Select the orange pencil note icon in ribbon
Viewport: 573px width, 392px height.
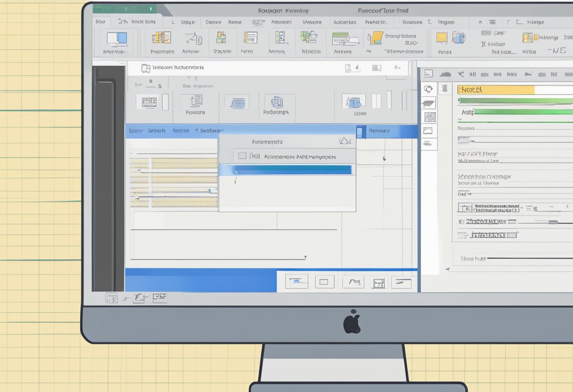coord(376,38)
